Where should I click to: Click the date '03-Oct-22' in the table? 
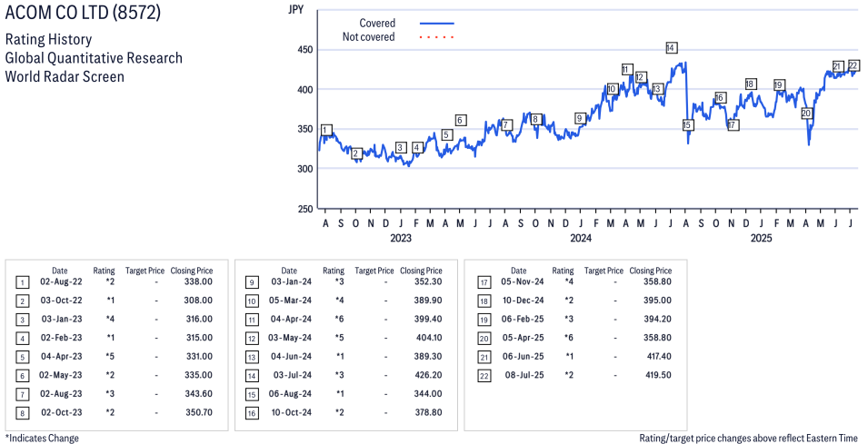60,301
